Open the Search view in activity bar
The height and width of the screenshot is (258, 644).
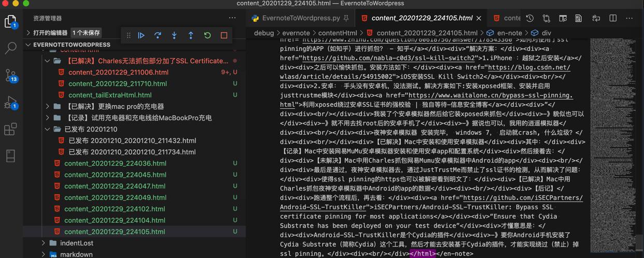[10, 48]
